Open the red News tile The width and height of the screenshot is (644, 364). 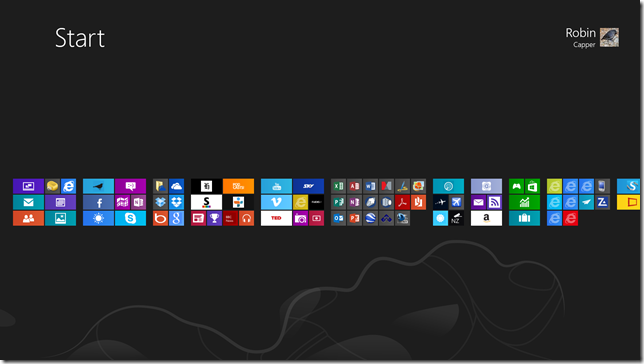(x=198, y=218)
